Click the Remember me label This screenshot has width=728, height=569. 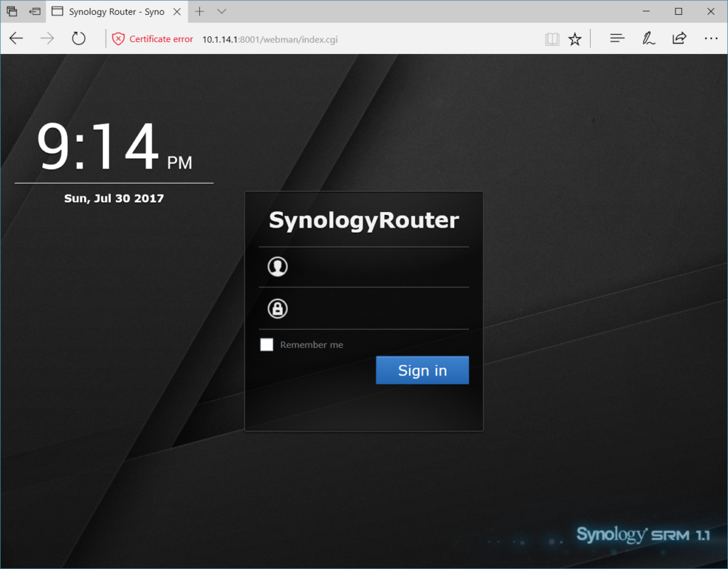click(311, 345)
